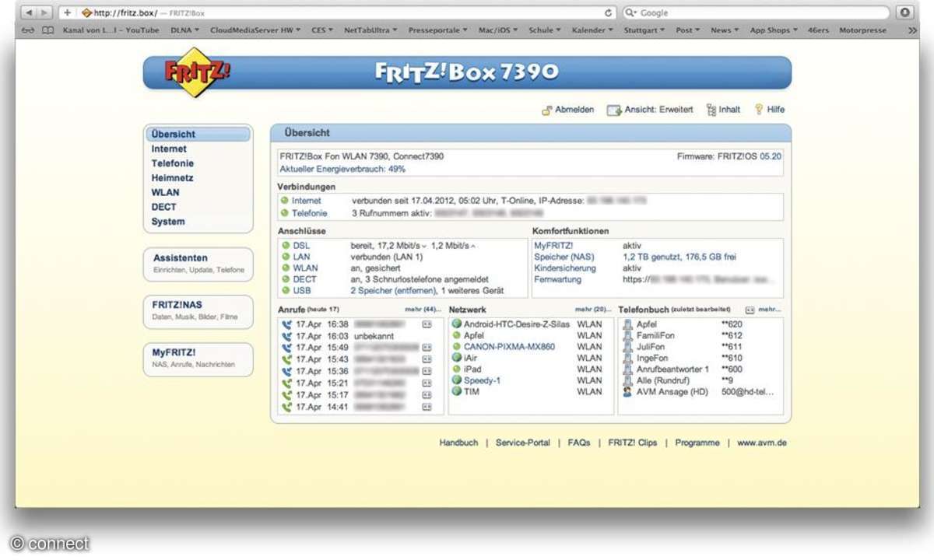Click mehr (20) in the Netzwerk section
This screenshot has width=934, height=560.
[x=593, y=310]
